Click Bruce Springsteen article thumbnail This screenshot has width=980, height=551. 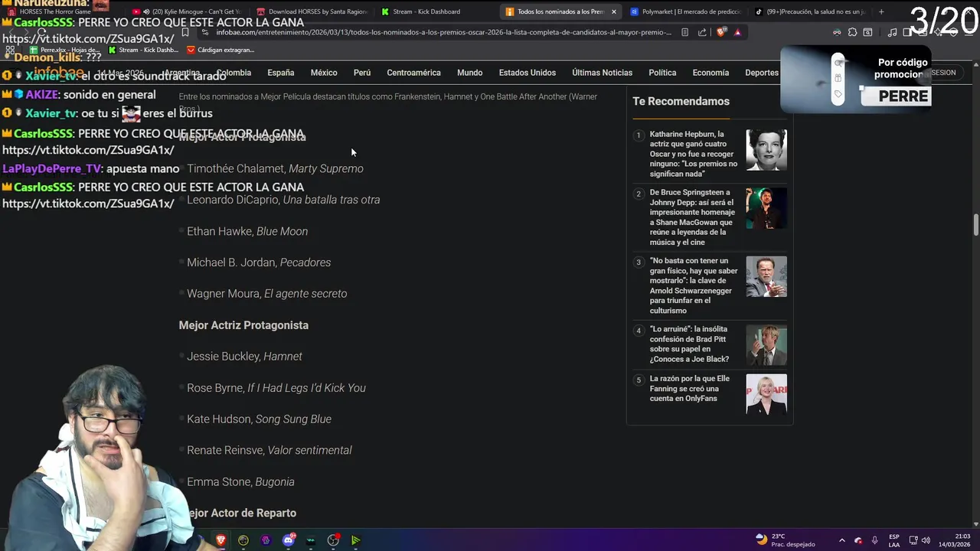(766, 208)
